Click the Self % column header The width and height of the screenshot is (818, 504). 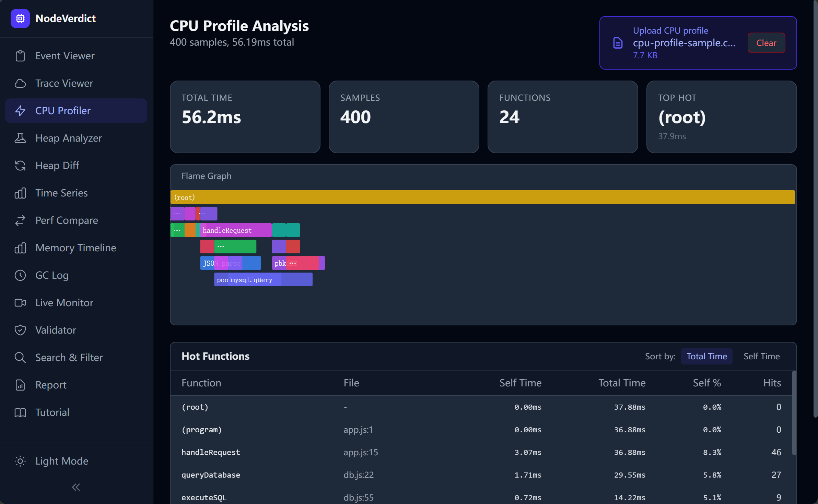click(x=707, y=383)
